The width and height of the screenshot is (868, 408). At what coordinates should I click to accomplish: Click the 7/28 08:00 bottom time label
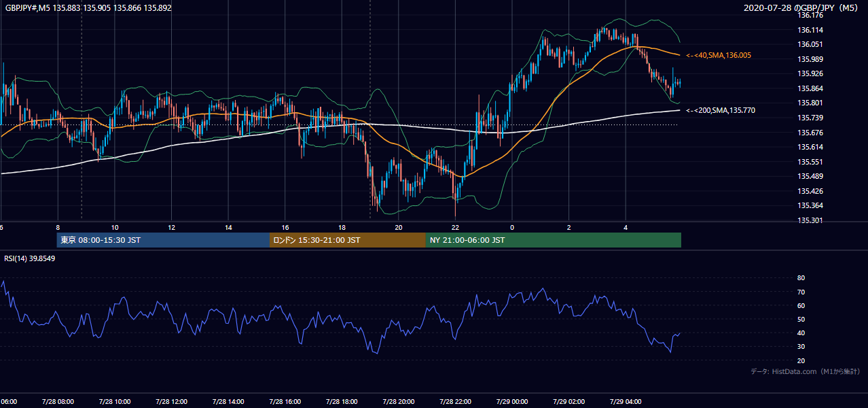[x=58, y=401]
